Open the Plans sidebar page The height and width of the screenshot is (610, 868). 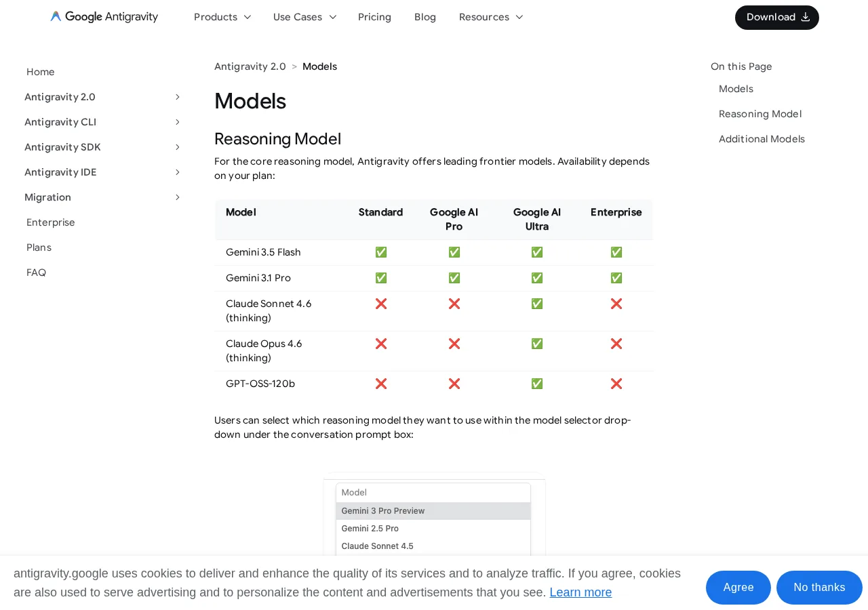[x=39, y=247]
